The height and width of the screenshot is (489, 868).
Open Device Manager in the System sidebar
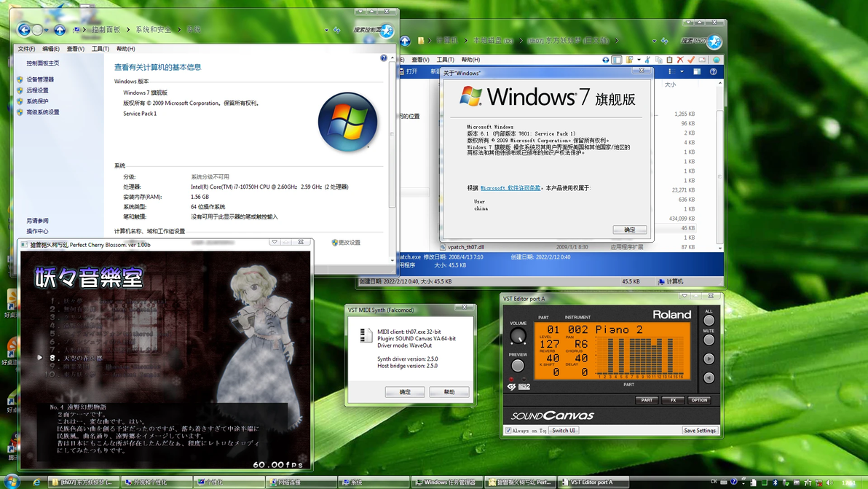pos(40,79)
